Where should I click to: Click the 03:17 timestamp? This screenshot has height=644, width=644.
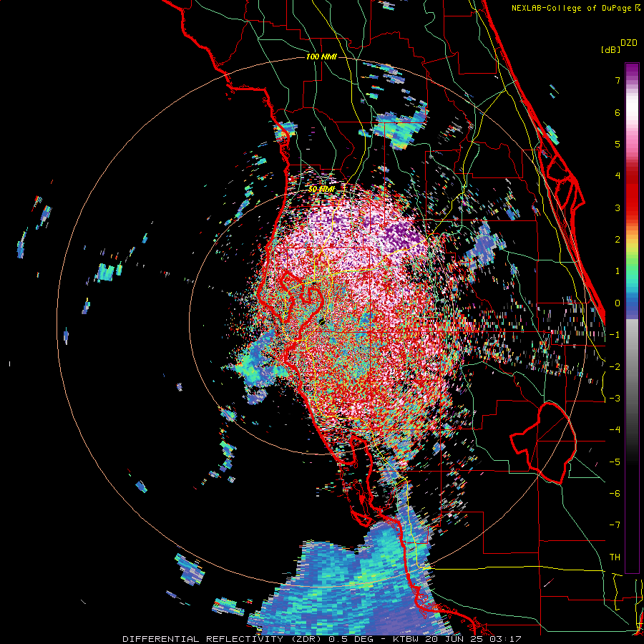pyautogui.click(x=506, y=639)
